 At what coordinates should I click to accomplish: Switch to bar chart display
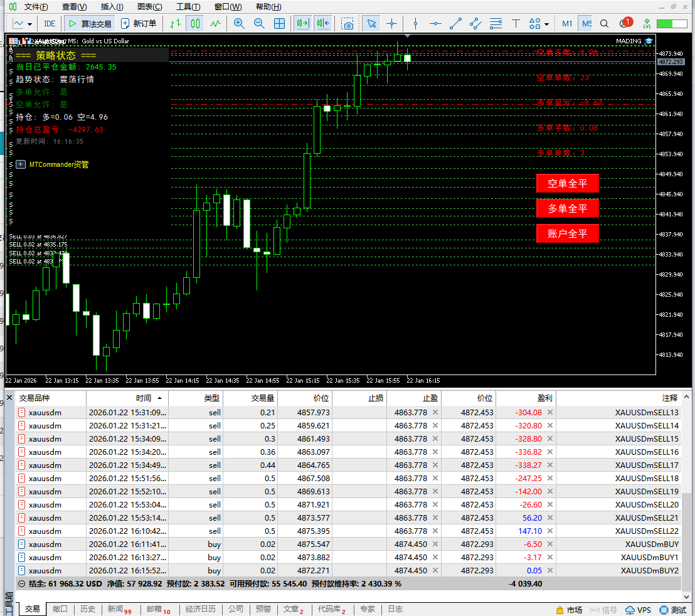pos(176,23)
